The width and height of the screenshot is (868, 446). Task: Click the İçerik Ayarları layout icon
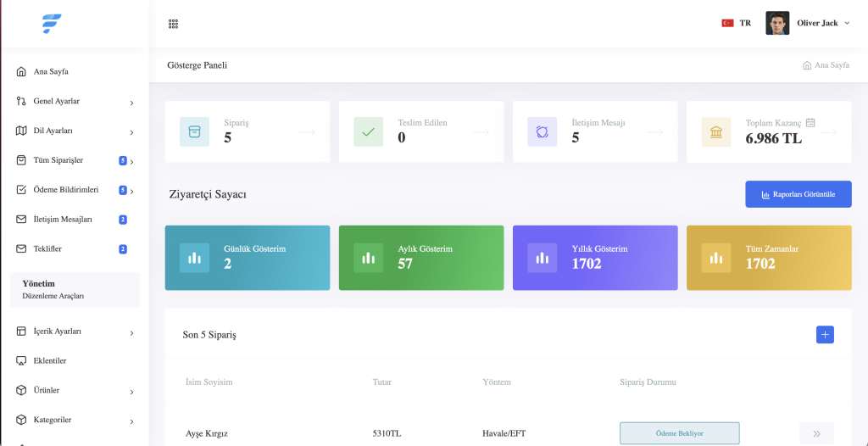click(x=21, y=332)
